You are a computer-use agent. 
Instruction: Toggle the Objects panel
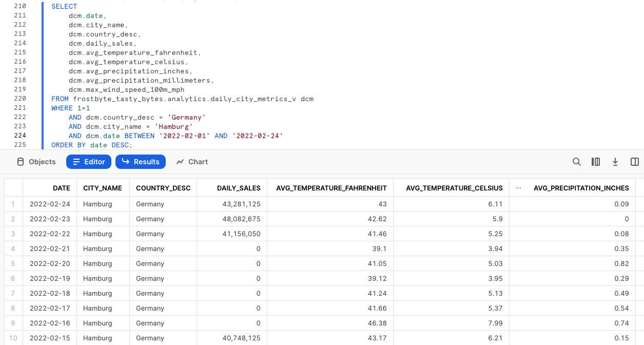tap(36, 162)
